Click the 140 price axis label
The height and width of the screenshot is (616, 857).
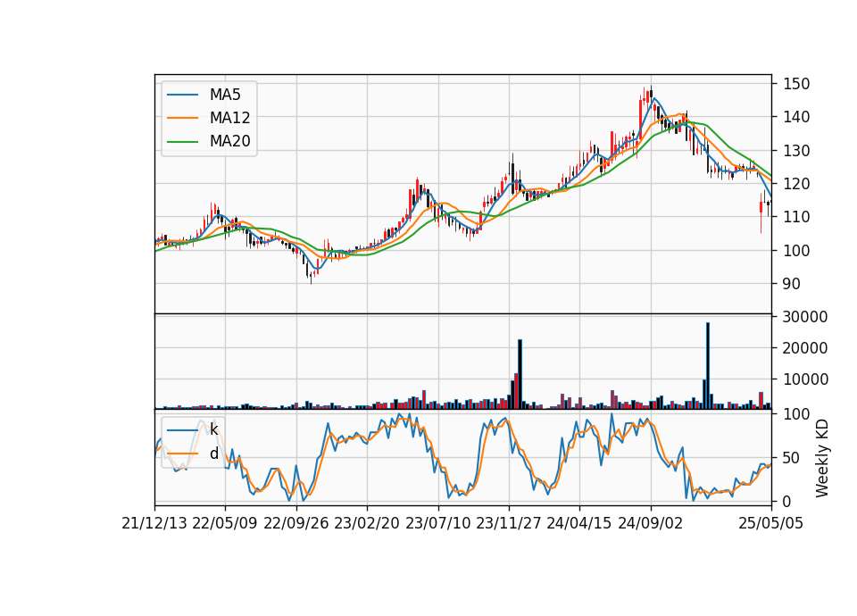coord(797,117)
